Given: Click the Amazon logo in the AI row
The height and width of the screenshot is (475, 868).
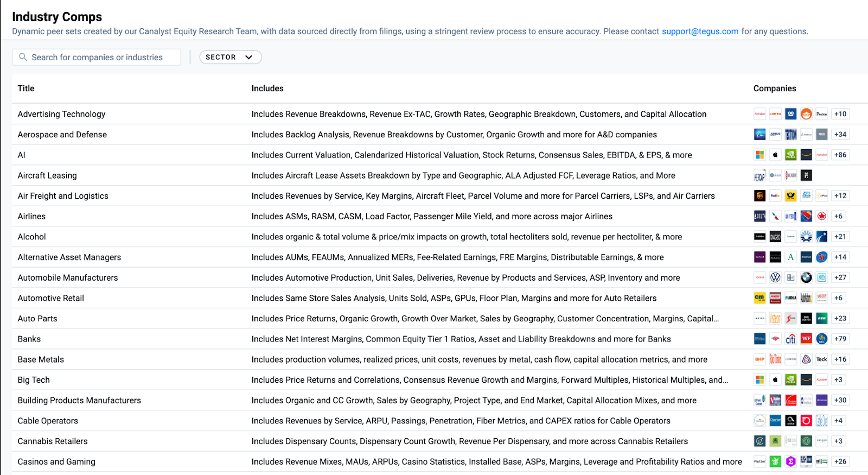Looking at the screenshot, I should 806,155.
